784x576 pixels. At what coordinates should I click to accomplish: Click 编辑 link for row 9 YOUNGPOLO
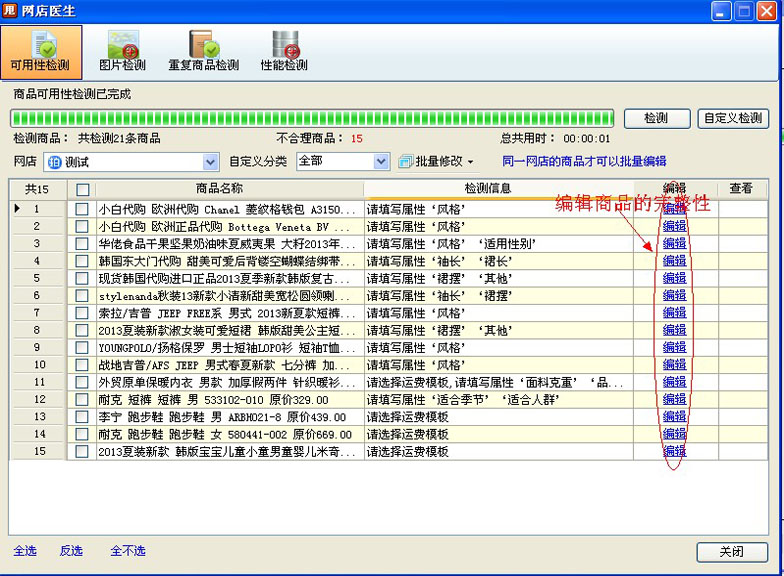click(674, 348)
